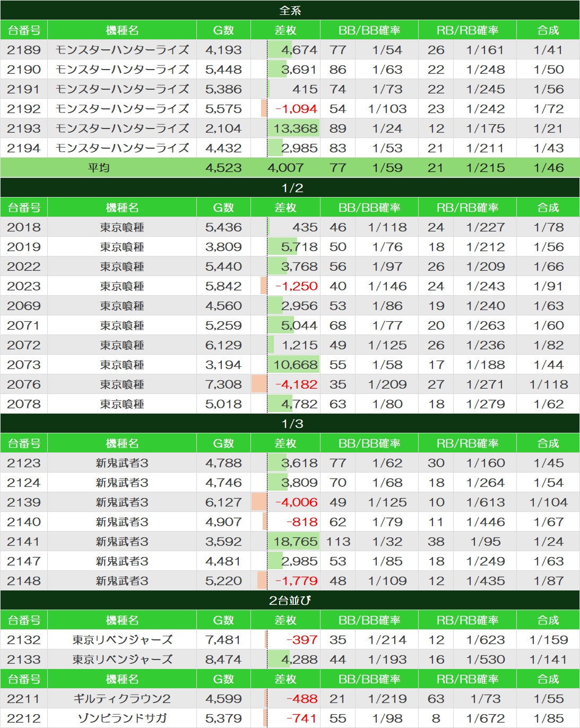Select the 1,215 difference value
The height and width of the screenshot is (728, 580).
pos(300,345)
